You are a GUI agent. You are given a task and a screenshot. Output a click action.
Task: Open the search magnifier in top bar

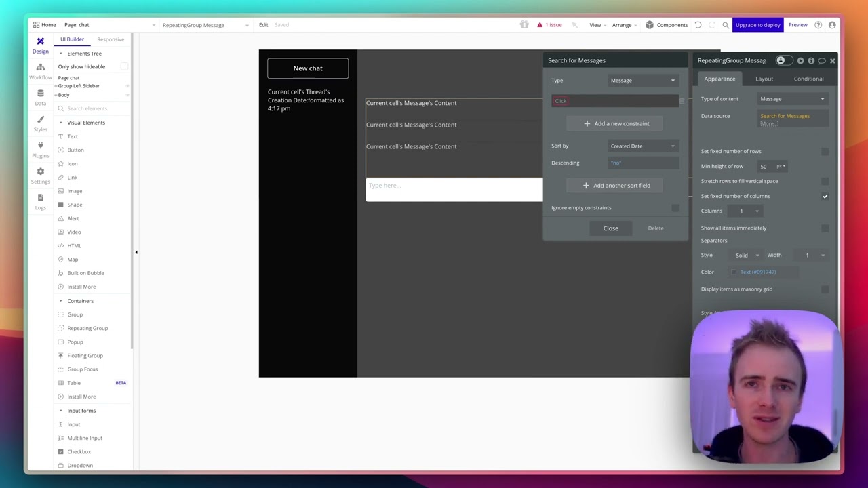[726, 25]
